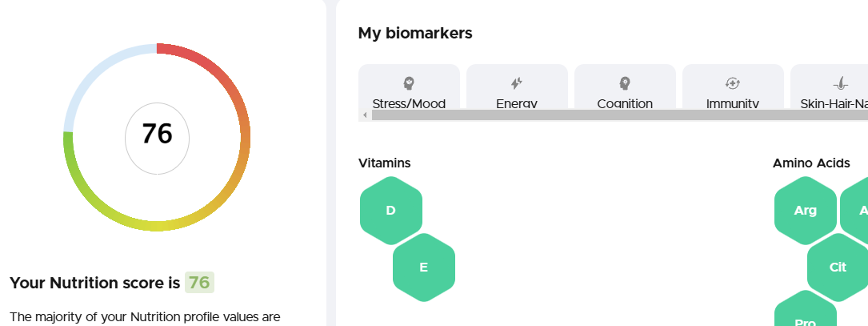Click the Immunity shield icon
This screenshot has height=326, width=868.
point(733,83)
